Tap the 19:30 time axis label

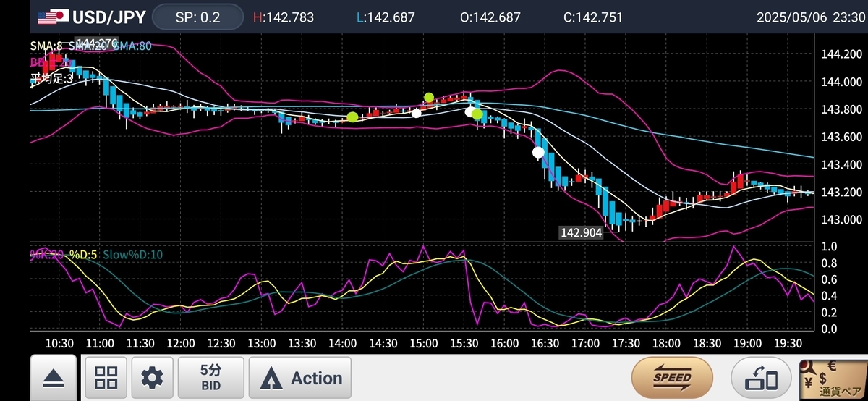[x=788, y=342]
